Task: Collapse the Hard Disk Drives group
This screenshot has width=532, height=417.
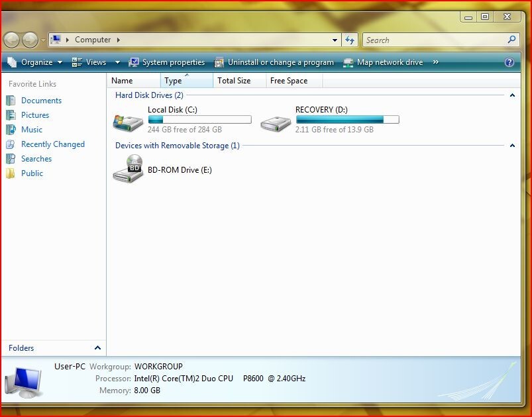Action: click(x=512, y=95)
